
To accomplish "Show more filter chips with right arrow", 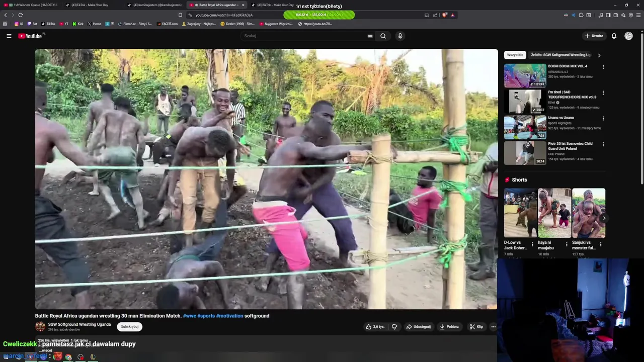I will pyautogui.click(x=599, y=55).
